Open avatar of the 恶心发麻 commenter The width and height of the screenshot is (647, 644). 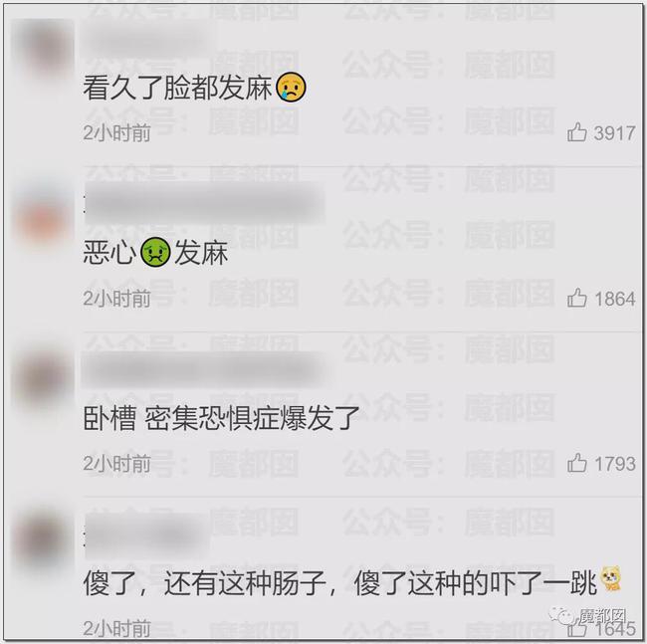(x=43, y=220)
